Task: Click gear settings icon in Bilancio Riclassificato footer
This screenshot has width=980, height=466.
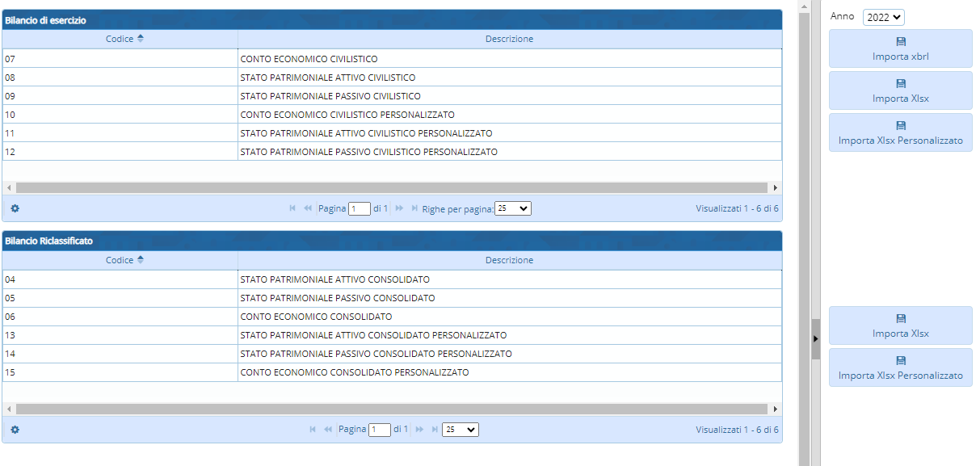Action: (x=15, y=430)
